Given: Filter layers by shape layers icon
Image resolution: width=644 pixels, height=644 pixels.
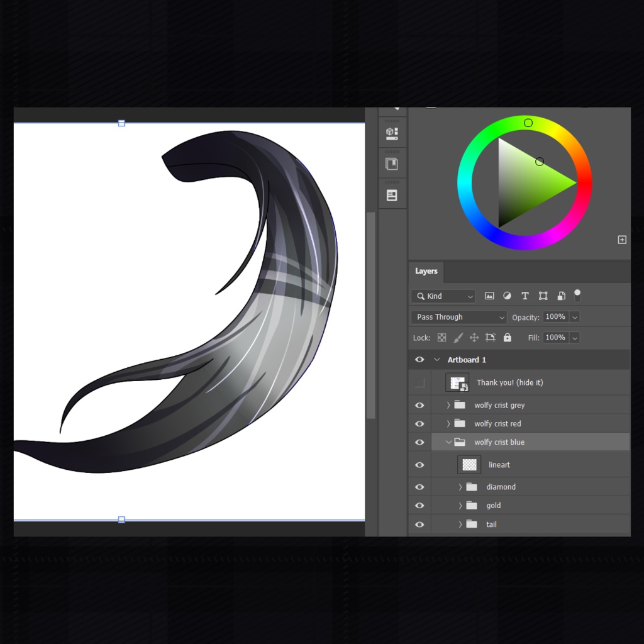Looking at the screenshot, I should click(543, 296).
